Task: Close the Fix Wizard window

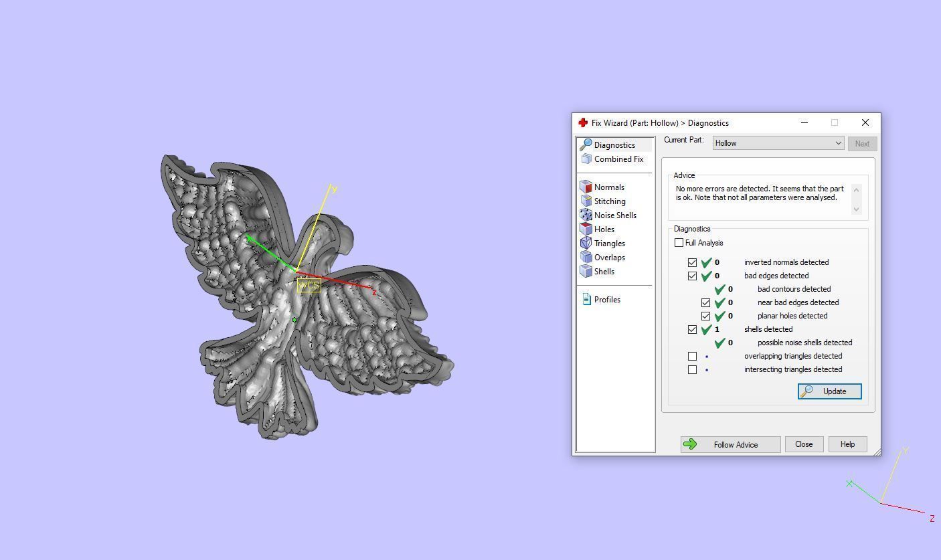Action: click(865, 122)
